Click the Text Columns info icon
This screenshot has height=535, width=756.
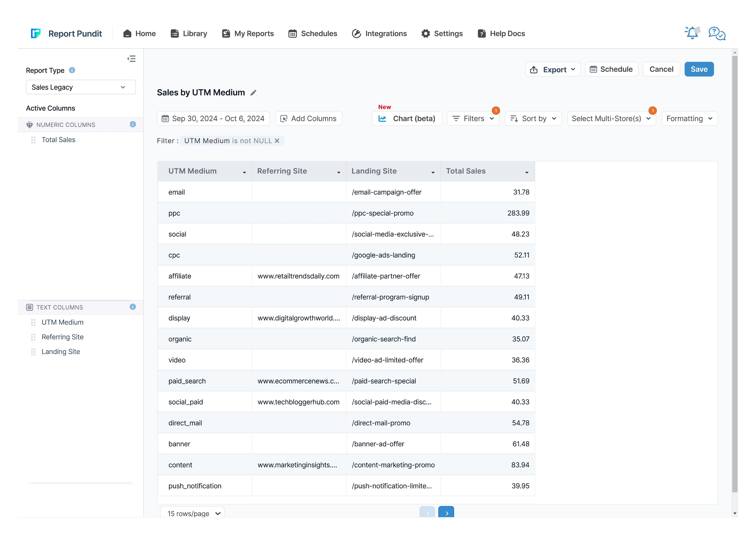[133, 307]
